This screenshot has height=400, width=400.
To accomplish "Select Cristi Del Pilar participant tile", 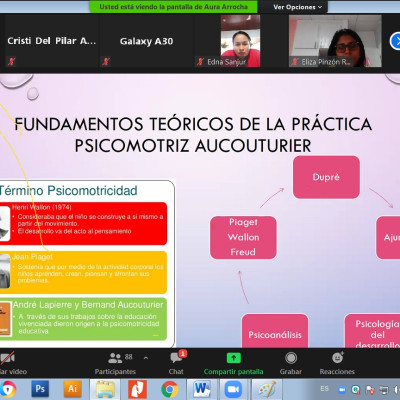I will pos(51,41).
